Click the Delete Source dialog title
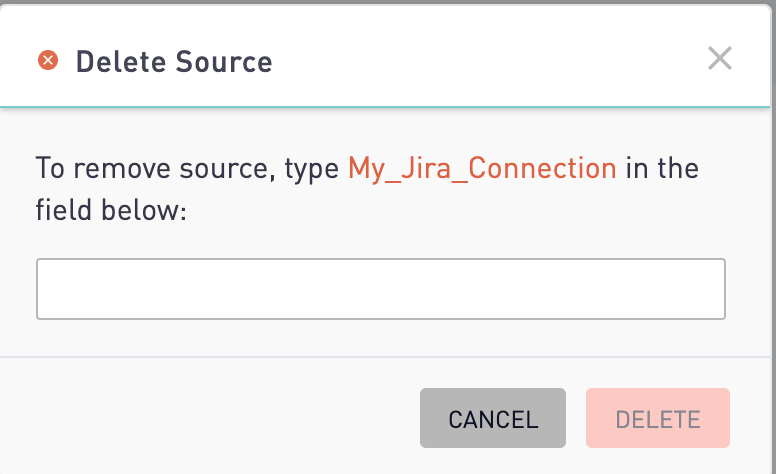The image size is (776, 474). [x=174, y=61]
